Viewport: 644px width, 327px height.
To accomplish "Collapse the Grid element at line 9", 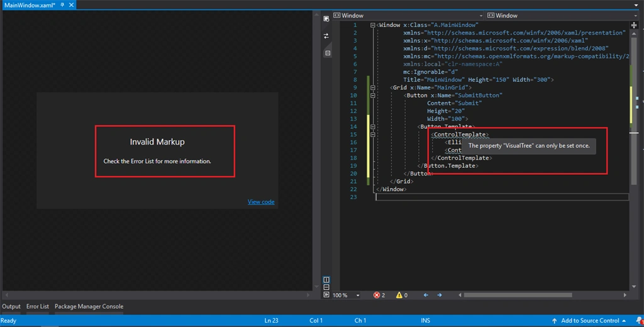I will [x=372, y=87].
